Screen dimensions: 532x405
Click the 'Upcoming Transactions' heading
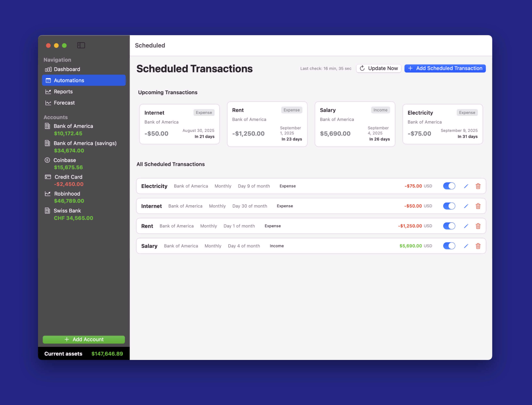[x=168, y=93]
